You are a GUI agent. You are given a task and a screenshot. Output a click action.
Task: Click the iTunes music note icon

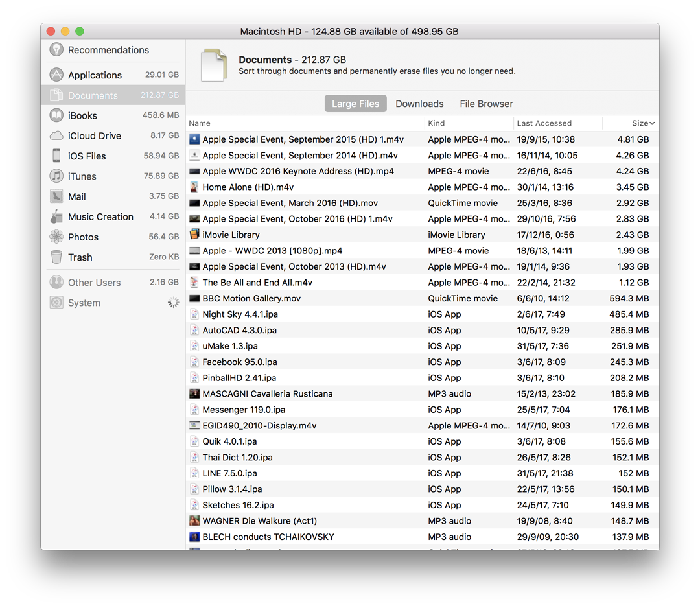click(56, 176)
